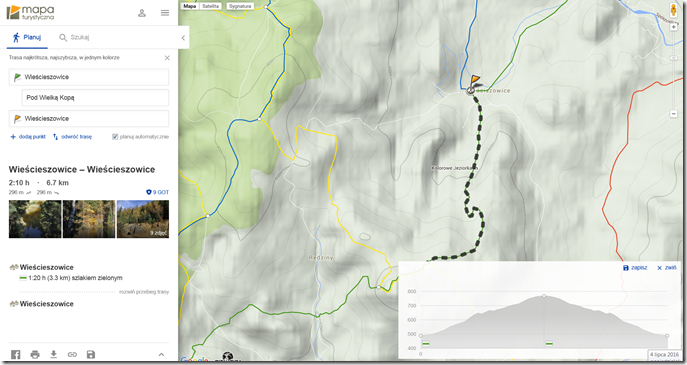Share route on Facebook icon

pyautogui.click(x=15, y=354)
